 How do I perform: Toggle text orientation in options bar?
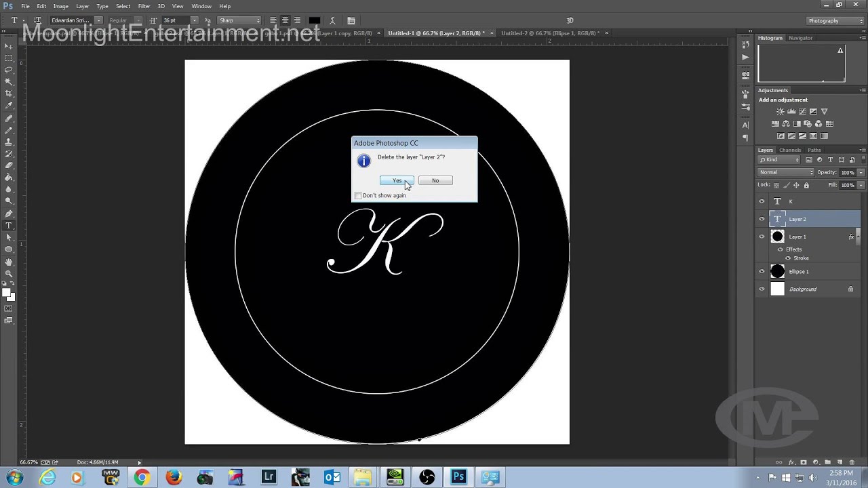tap(37, 20)
